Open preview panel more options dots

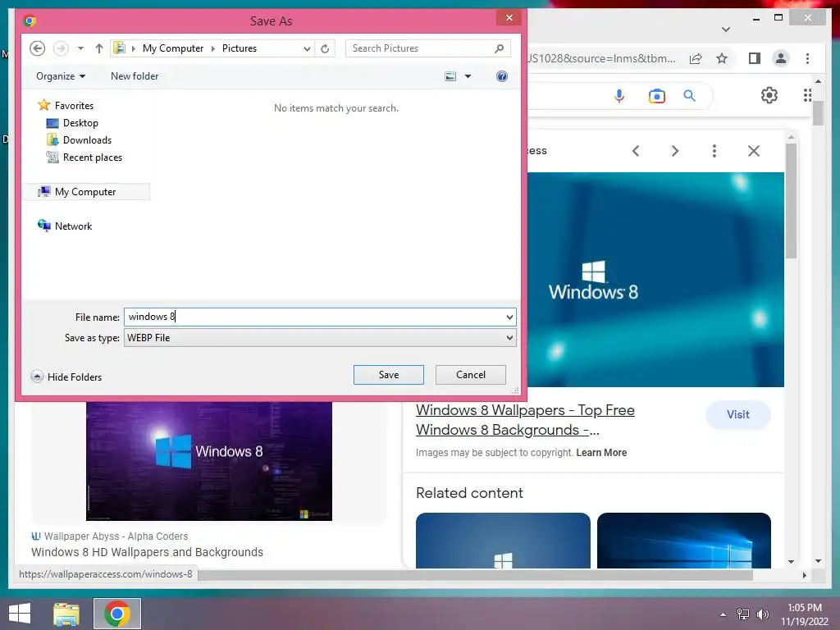[714, 151]
